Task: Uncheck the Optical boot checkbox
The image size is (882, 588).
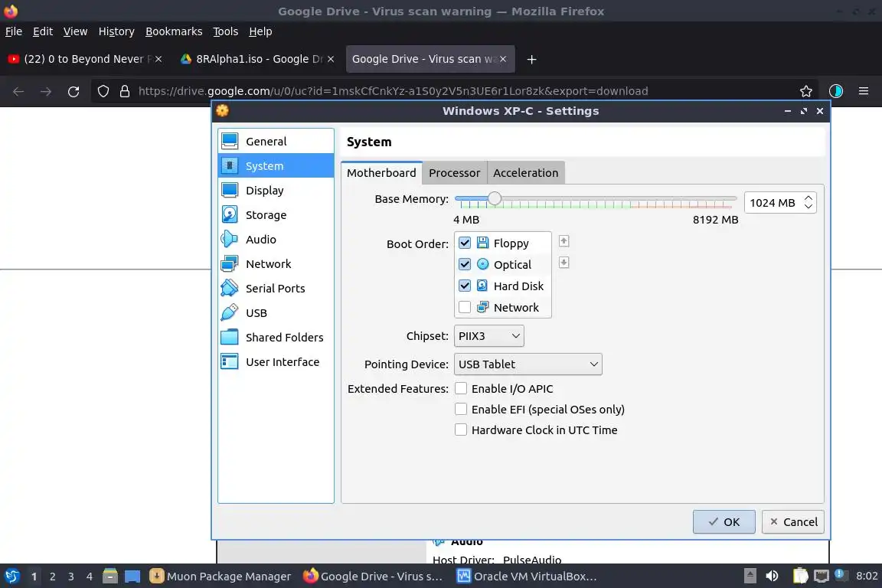Action: 465,264
